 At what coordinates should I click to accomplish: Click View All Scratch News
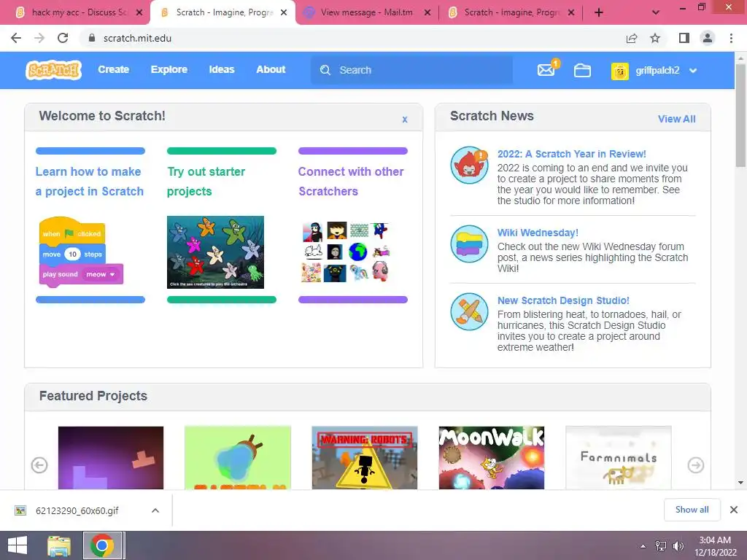[676, 119]
